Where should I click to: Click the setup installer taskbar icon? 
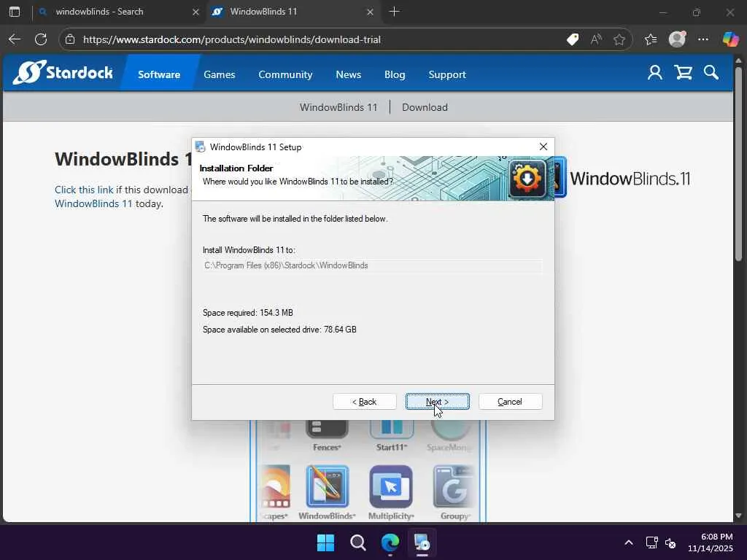(422, 542)
